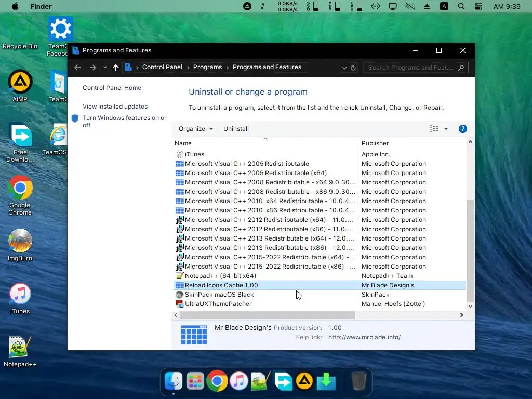Click the vertical scrollbar down arrow
532x399 pixels.
pyautogui.click(x=470, y=307)
